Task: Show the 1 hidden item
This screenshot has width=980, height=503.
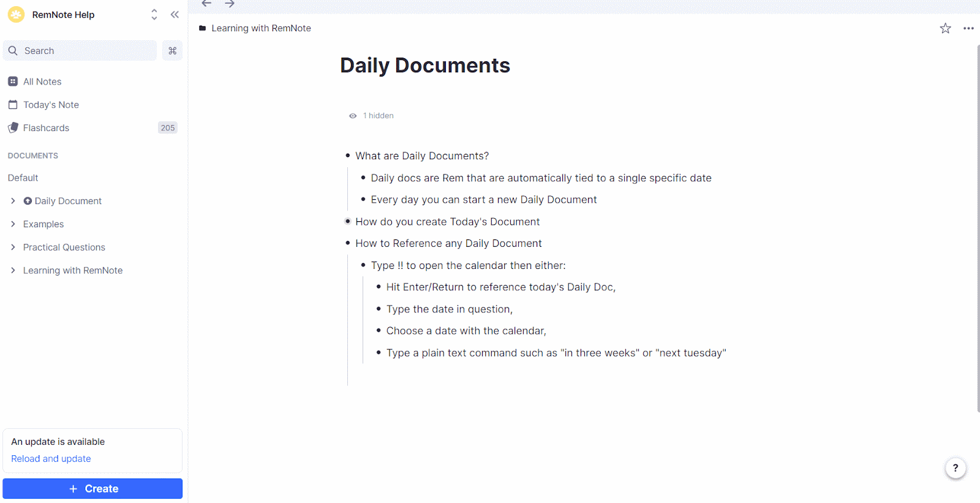Action: [x=372, y=116]
